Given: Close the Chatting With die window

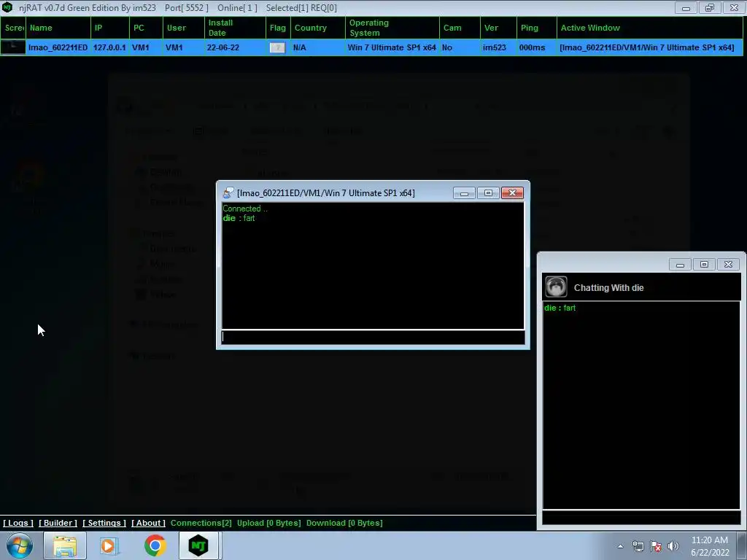Looking at the screenshot, I should click(729, 264).
